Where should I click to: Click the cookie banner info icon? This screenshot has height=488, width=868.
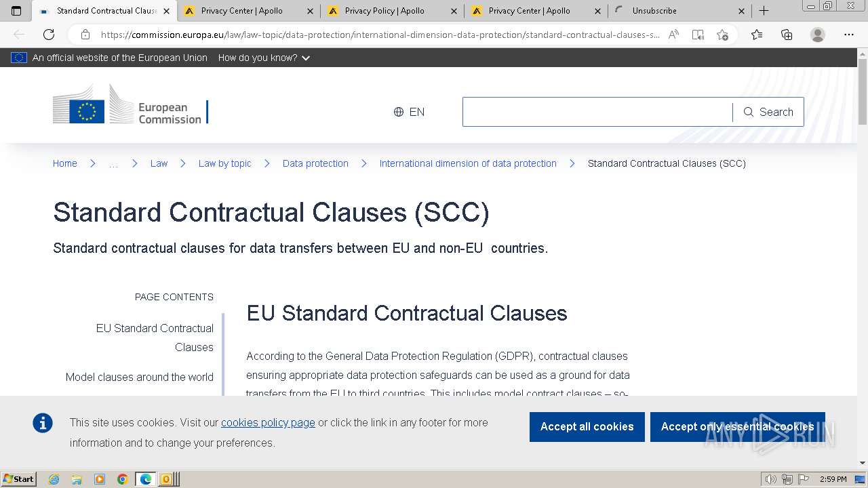pyautogui.click(x=43, y=424)
